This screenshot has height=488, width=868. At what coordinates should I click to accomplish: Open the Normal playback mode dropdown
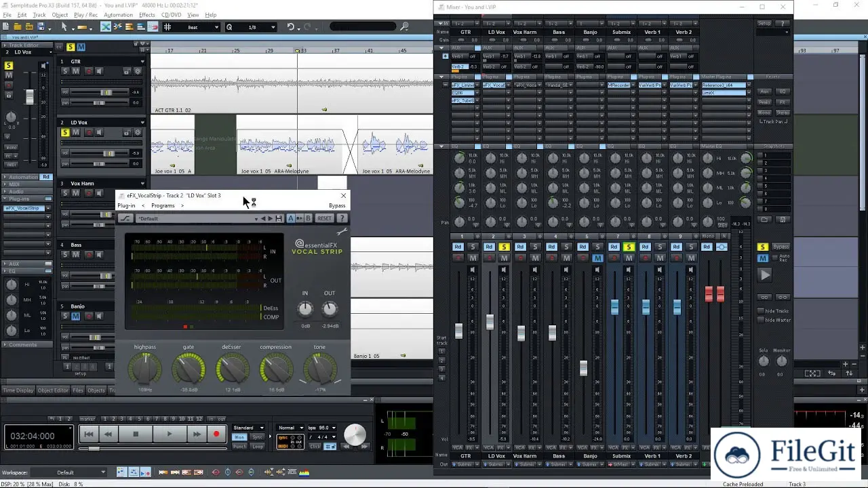click(x=291, y=428)
